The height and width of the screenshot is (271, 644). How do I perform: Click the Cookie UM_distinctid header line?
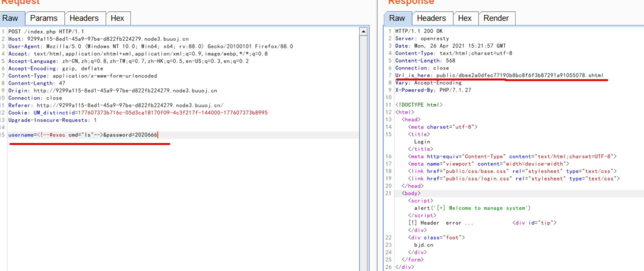pyautogui.click(x=138, y=113)
